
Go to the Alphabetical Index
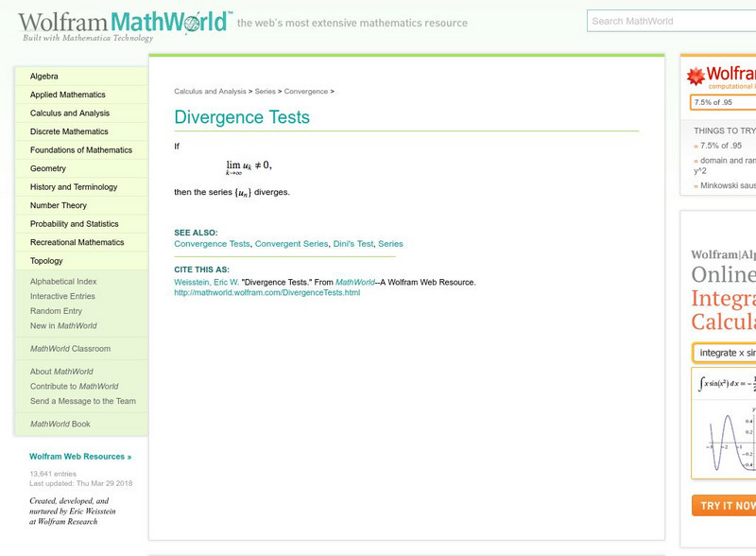coord(63,282)
